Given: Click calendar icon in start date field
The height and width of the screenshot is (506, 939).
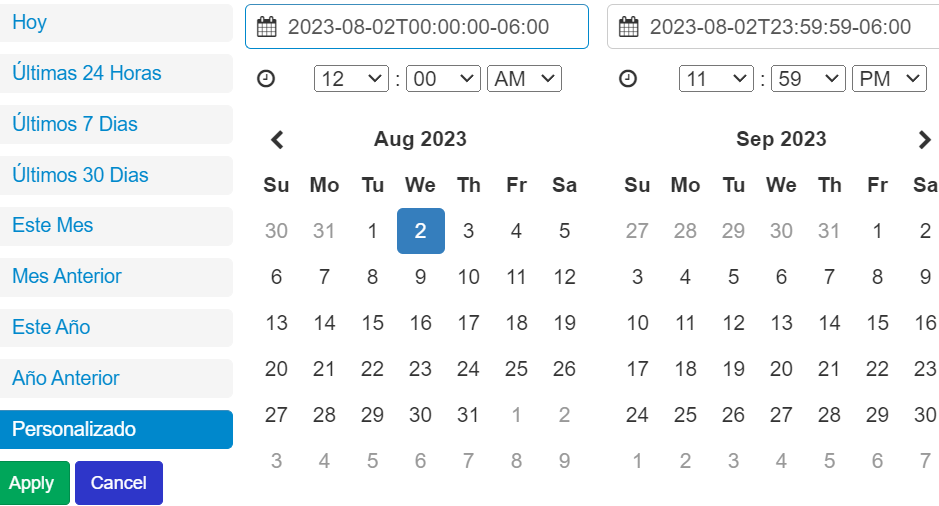Looking at the screenshot, I should (266, 27).
